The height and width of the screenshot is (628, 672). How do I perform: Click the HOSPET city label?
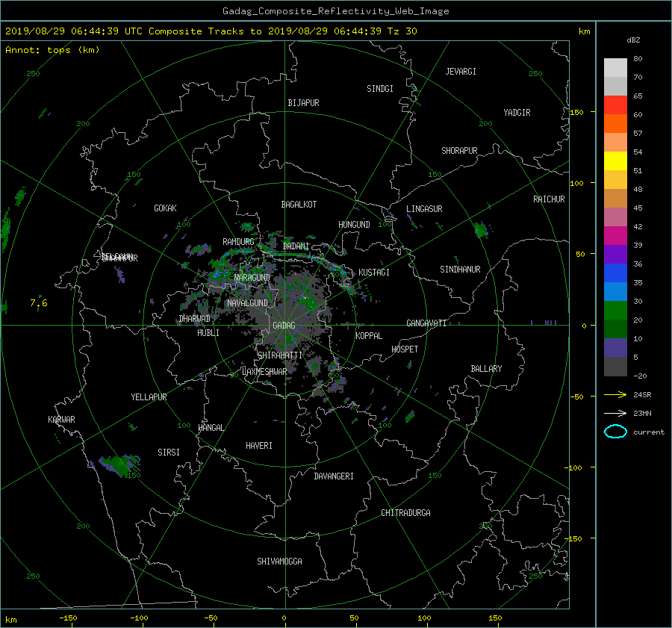click(x=405, y=349)
